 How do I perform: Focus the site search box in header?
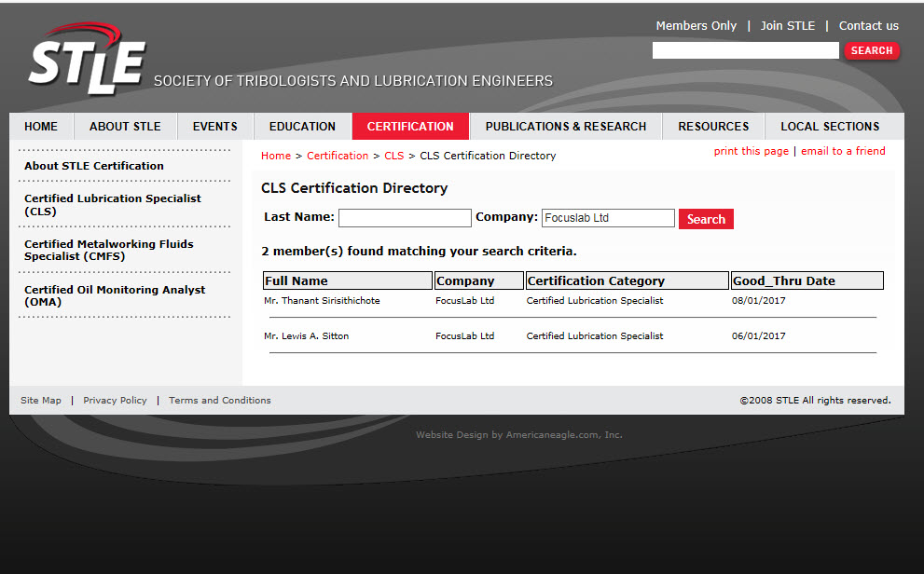pos(745,50)
